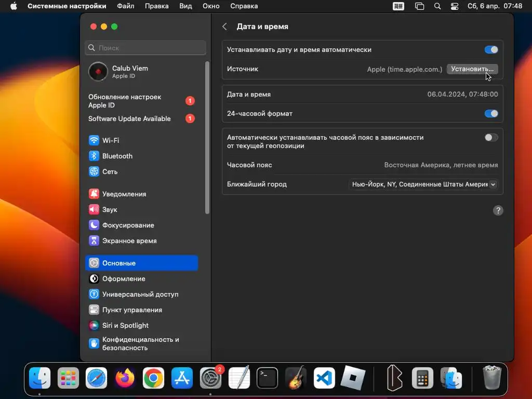Click Apple (time.apple.com.) source text
The image size is (532, 399).
point(404,69)
